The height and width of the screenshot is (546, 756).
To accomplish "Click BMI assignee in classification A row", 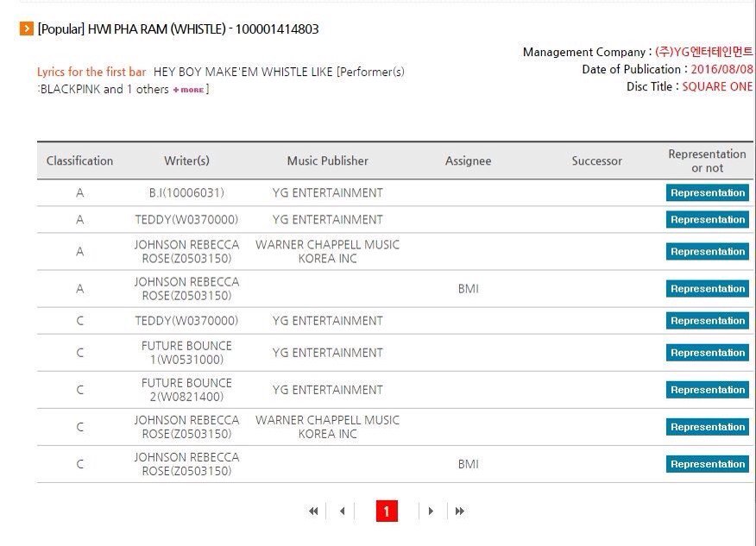I will point(468,289).
